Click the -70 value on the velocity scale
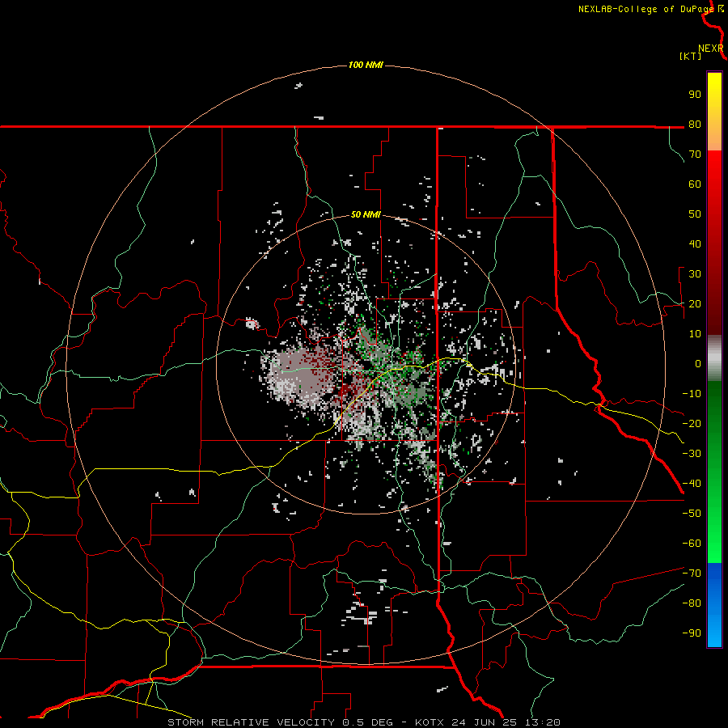Screen dimensions: 728x728 [x=692, y=574]
